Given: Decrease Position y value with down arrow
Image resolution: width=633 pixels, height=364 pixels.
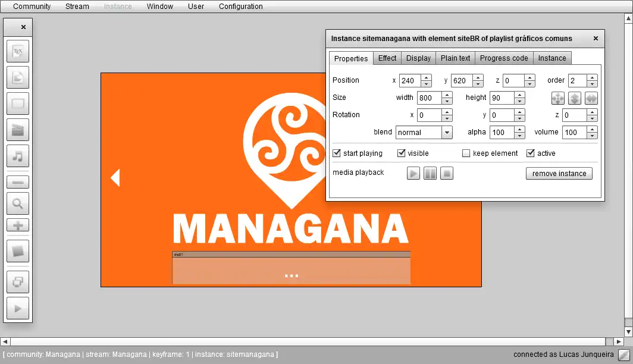Looking at the screenshot, I should point(478,83).
